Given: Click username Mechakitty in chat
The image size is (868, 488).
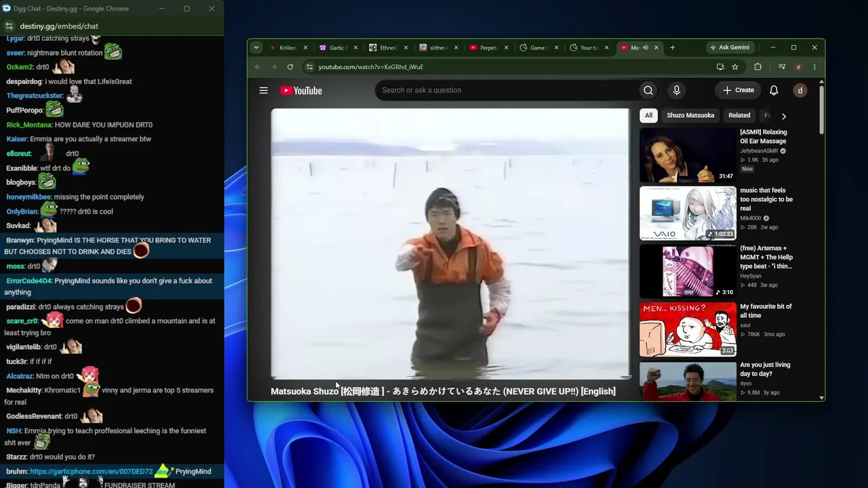Looking at the screenshot, I should click(24, 390).
